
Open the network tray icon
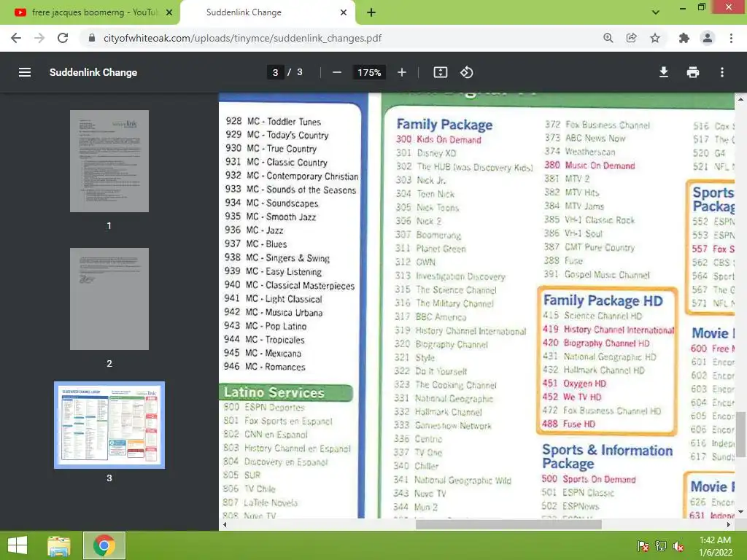pyautogui.click(x=661, y=546)
